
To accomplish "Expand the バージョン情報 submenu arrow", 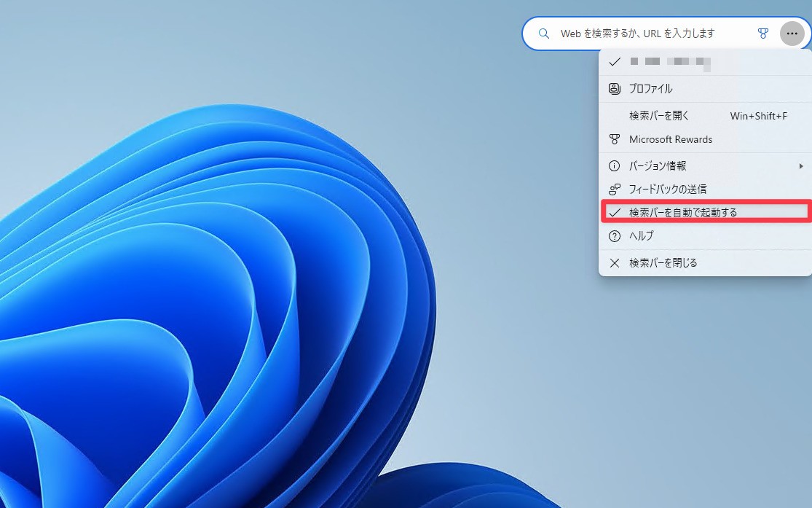I will [801, 166].
